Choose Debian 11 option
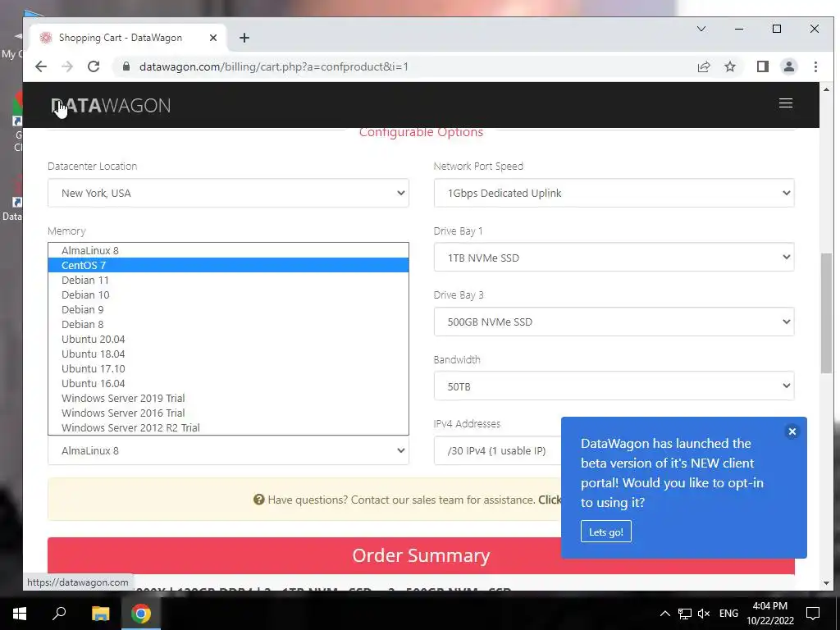The height and width of the screenshot is (630, 840). coord(228,281)
